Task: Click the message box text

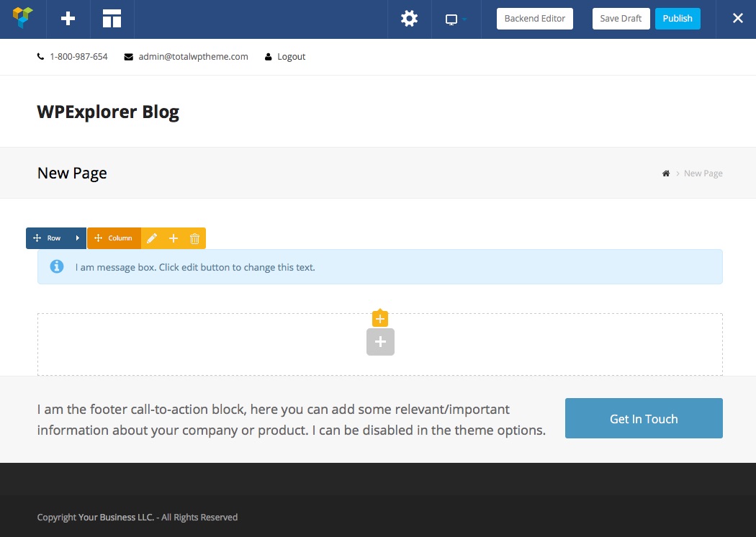Action: [195, 267]
